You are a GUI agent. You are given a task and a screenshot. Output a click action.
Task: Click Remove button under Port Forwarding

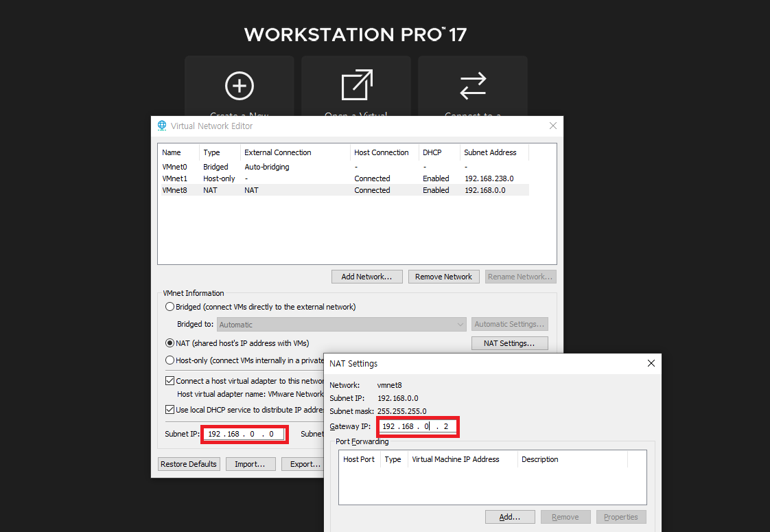point(565,517)
